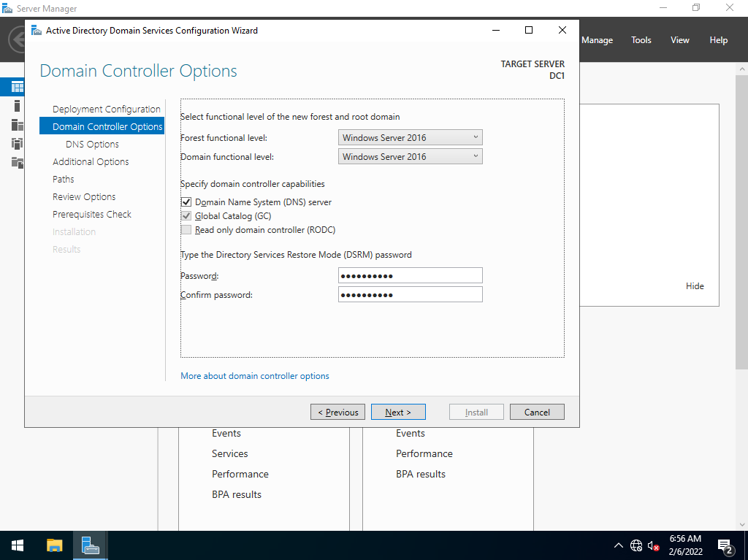The height and width of the screenshot is (560, 748).
Task: Click the scrollbar down arrow in Server Manager
Action: pyautogui.click(x=742, y=525)
